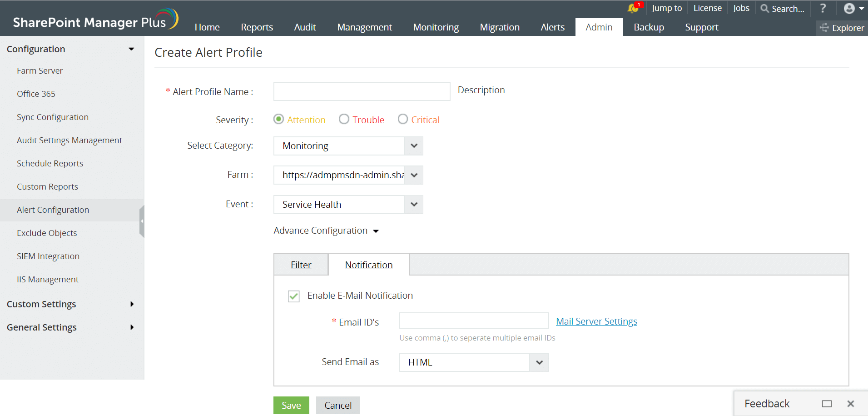
Task: Open the Explorer tree icon button
Action: pos(842,28)
